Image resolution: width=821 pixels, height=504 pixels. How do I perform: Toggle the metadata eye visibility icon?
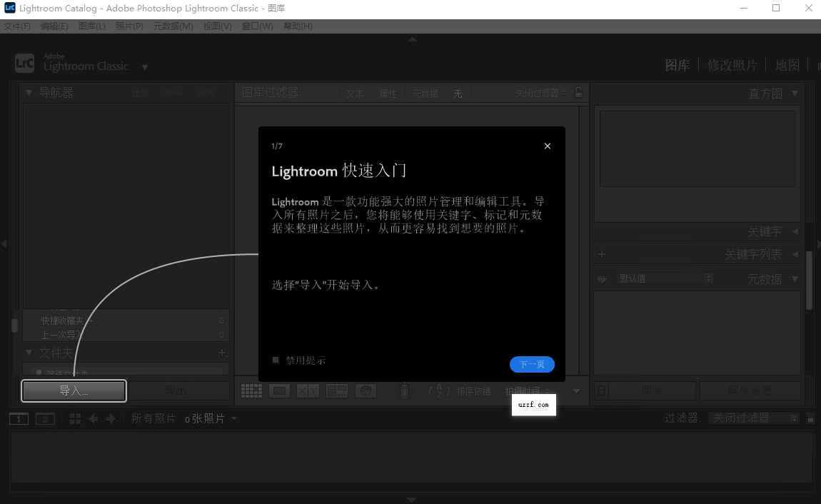point(601,278)
